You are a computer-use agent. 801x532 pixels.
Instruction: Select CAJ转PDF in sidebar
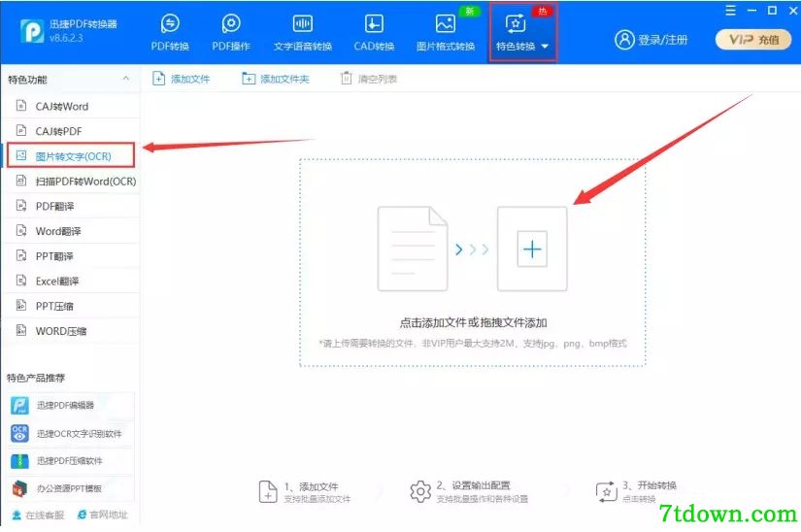tap(72, 131)
